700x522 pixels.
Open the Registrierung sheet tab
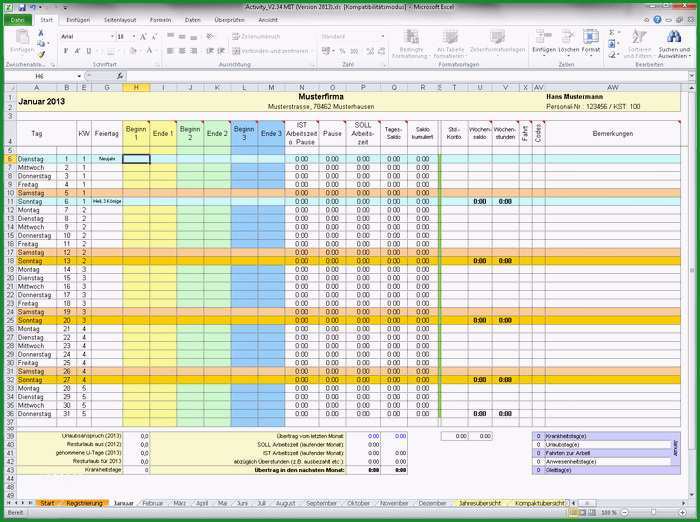coord(84,503)
